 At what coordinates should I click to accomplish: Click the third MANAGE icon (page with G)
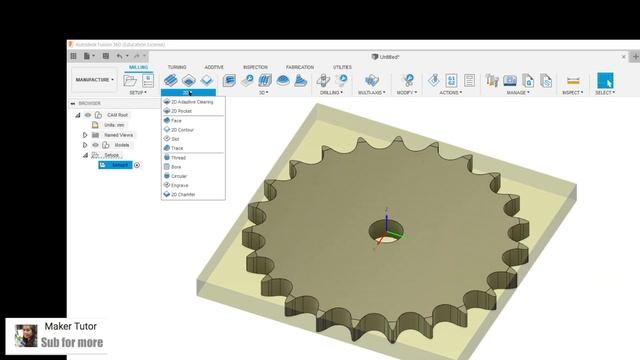[528, 80]
